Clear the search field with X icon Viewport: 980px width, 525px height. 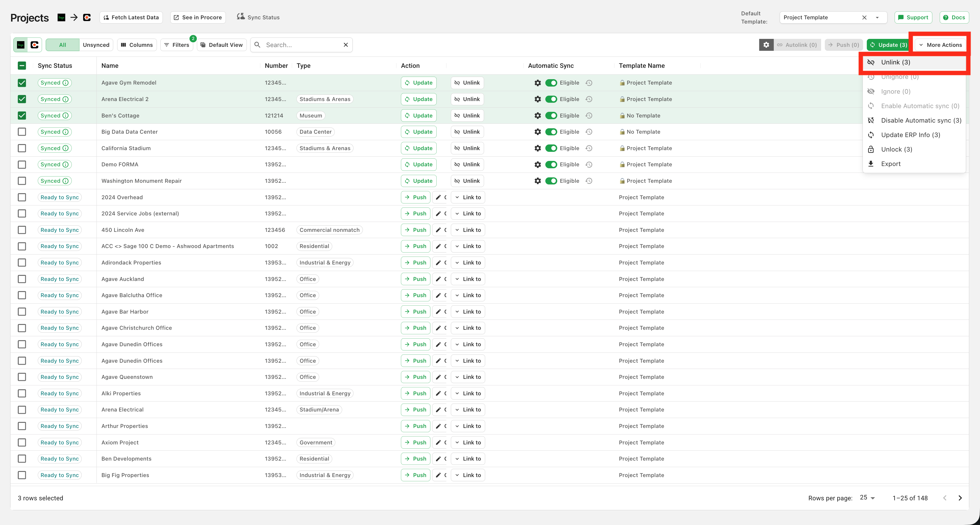coord(346,45)
